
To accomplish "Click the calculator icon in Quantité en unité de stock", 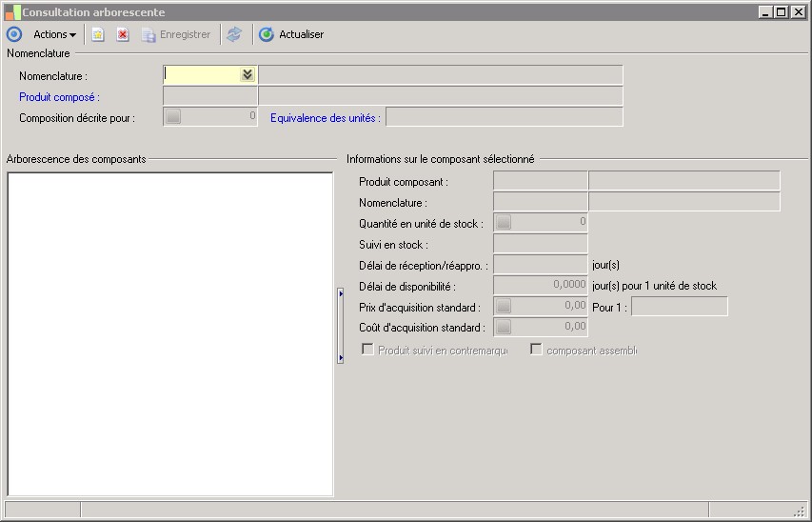I will pos(503,223).
